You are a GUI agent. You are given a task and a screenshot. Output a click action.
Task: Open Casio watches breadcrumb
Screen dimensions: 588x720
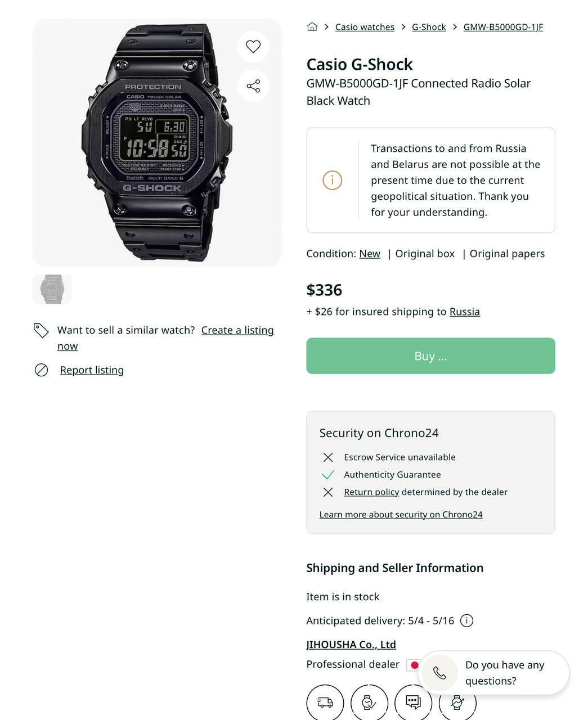tap(365, 27)
